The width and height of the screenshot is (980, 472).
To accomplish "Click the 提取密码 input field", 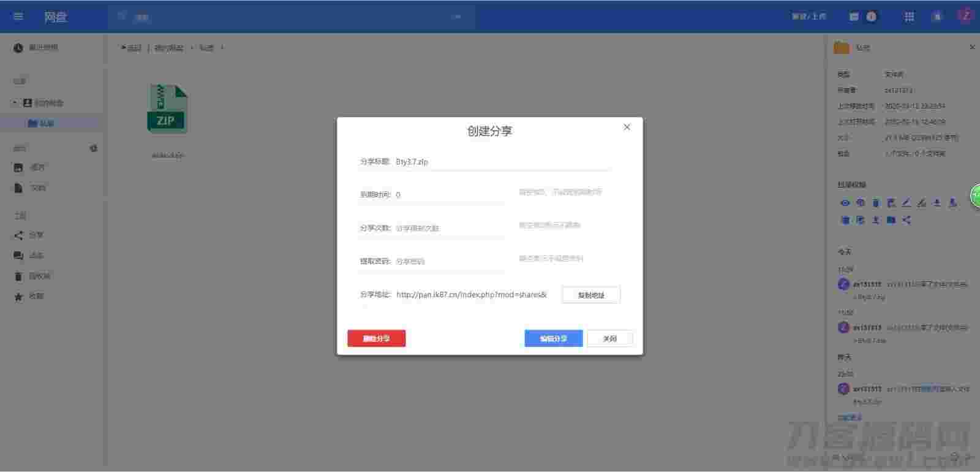I will [x=449, y=261].
